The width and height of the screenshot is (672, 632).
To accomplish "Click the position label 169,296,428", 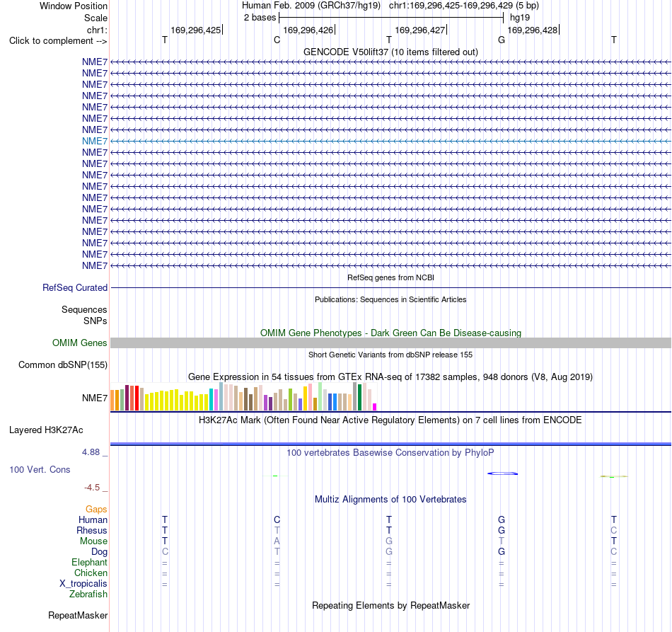I will coord(532,30).
